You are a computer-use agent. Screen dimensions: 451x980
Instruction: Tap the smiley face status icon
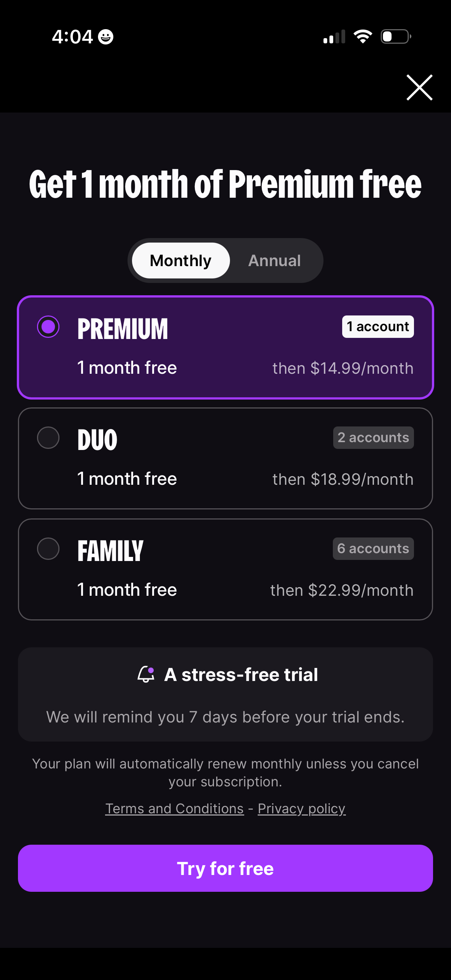point(105,37)
